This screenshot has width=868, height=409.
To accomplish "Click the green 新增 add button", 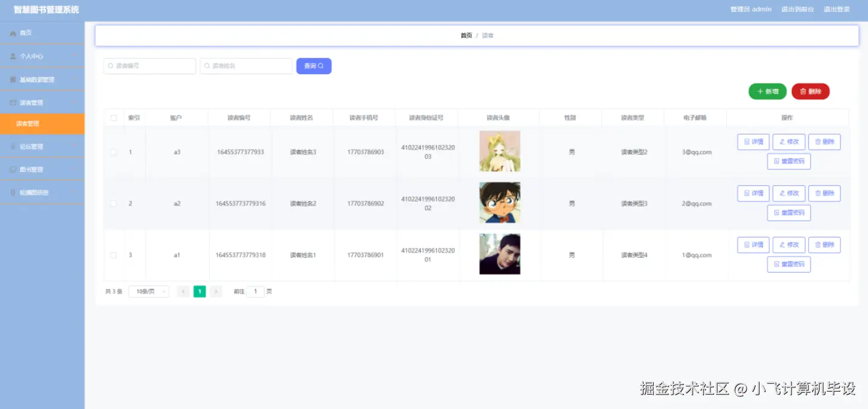I will pyautogui.click(x=767, y=91).
